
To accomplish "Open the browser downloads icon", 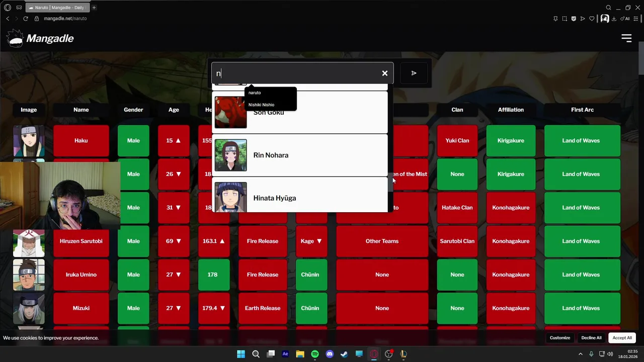I will [x=614, y=19].
